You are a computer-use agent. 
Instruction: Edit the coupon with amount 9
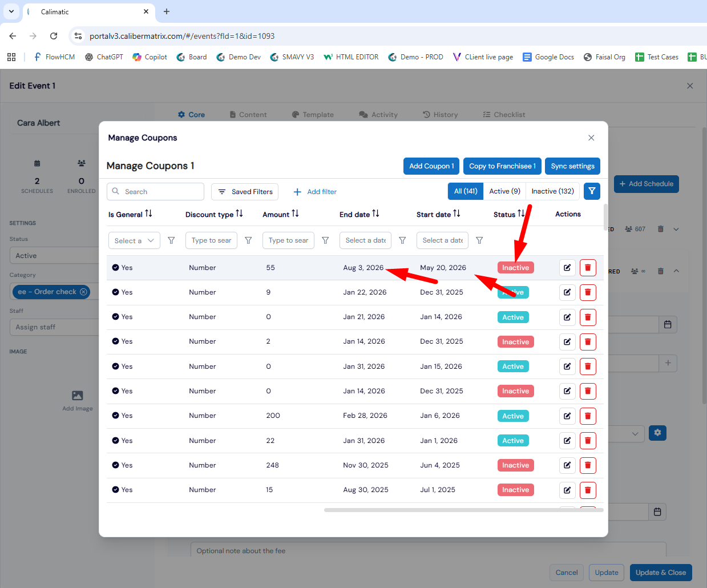click(567, 292)
